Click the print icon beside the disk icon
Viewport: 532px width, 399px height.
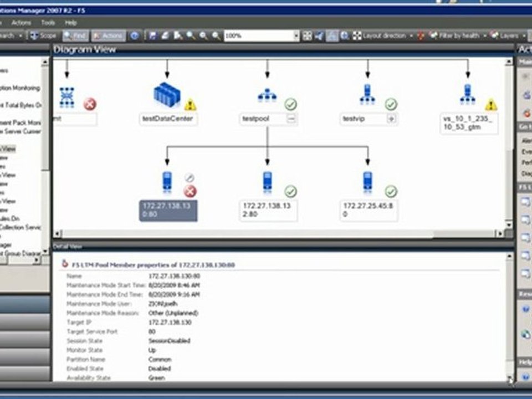(x=165, y=35)
